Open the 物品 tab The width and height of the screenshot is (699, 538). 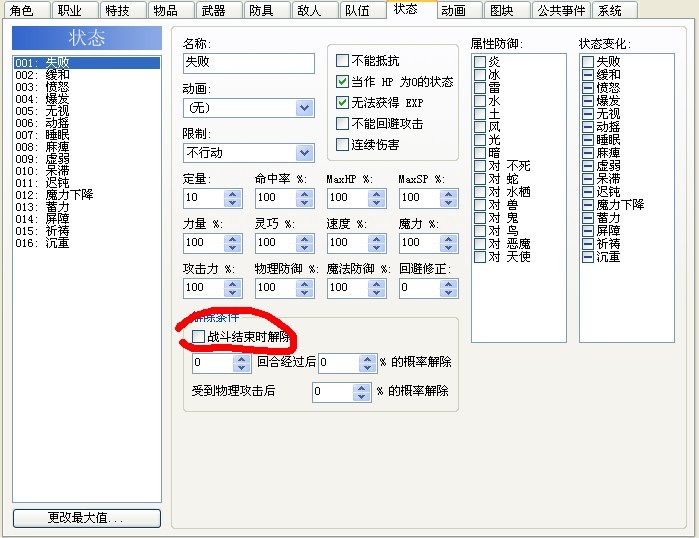point(171,10)
